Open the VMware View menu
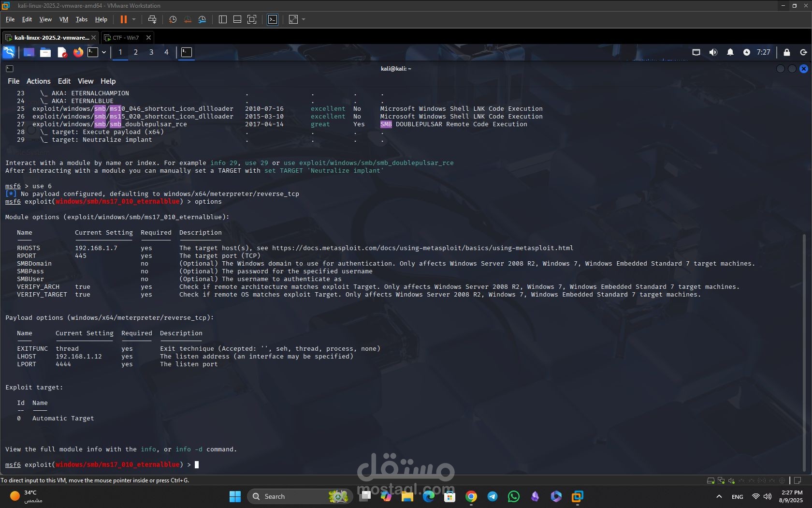The image size is (812, 508). click(45, 19)
